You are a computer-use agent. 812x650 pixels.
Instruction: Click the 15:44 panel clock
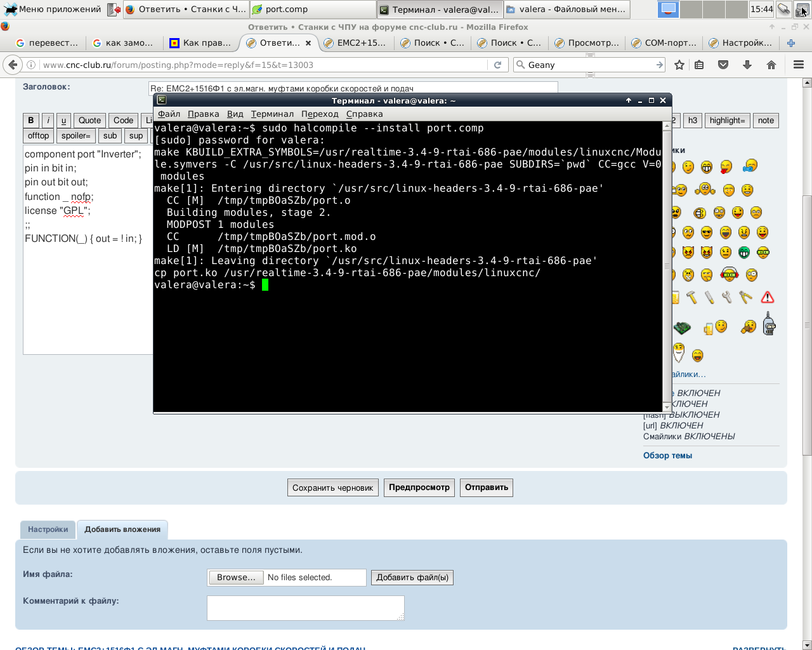click(x=761, y=10)
